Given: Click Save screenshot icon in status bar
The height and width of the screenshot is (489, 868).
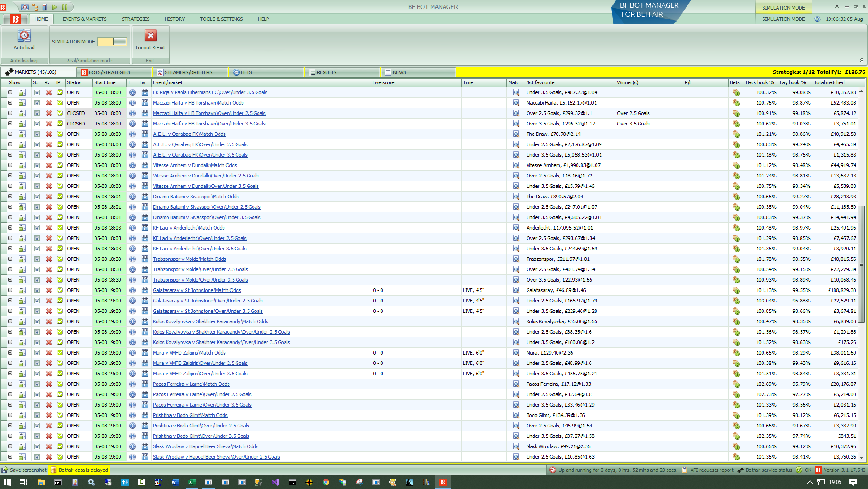Looking at the screenshot, I should pos(5,470).
